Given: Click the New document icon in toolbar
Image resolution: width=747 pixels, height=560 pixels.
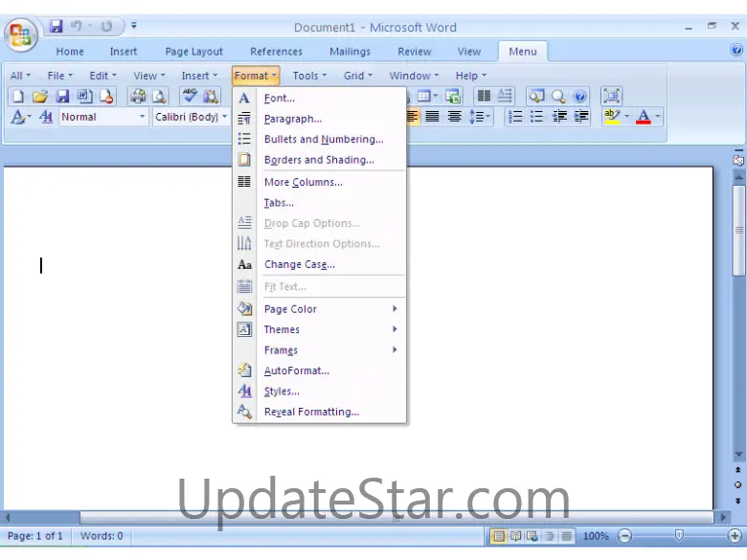Looking at the screenshot, I should pos(17,96).
